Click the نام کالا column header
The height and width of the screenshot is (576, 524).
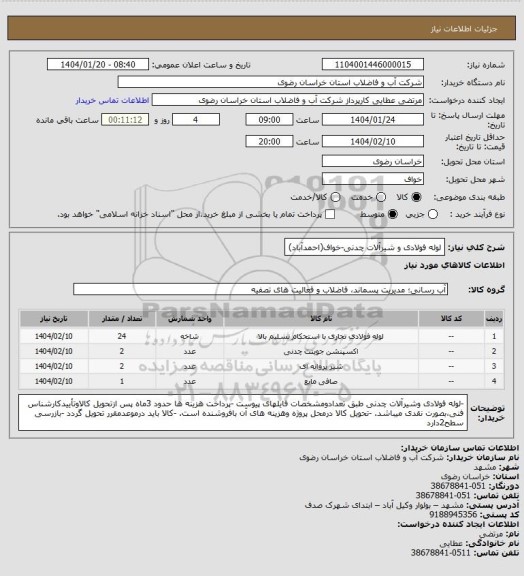[321, 319]
